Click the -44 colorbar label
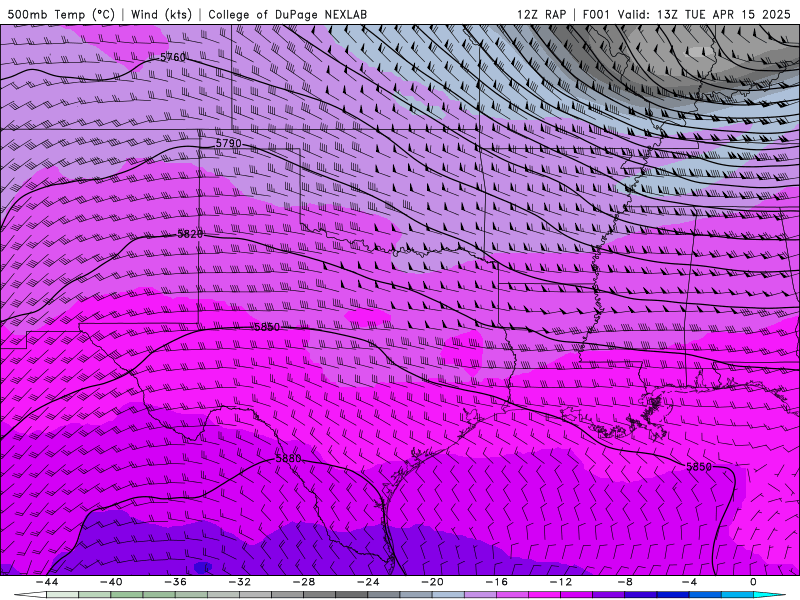Screen dimensions: 800x600 [x=46, y=582]
